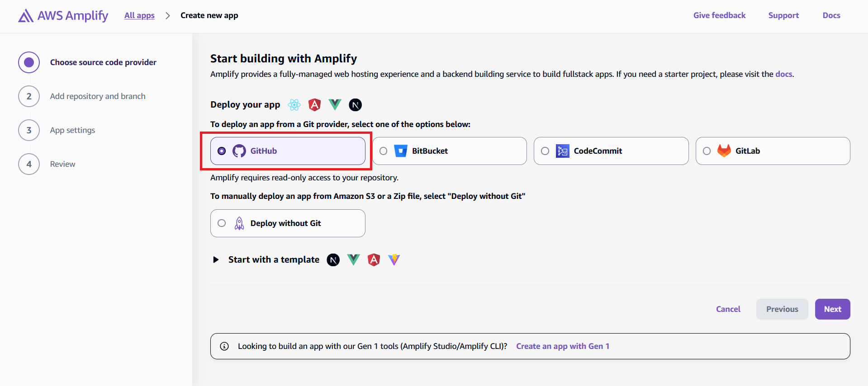Click the text Amplify requires read-only access
The width and height of the screenshot is (868, 386).
(304, 178)
